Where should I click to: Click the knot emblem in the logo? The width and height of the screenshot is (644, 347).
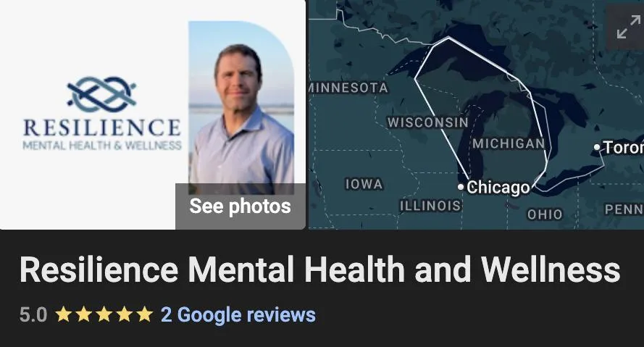101,94
